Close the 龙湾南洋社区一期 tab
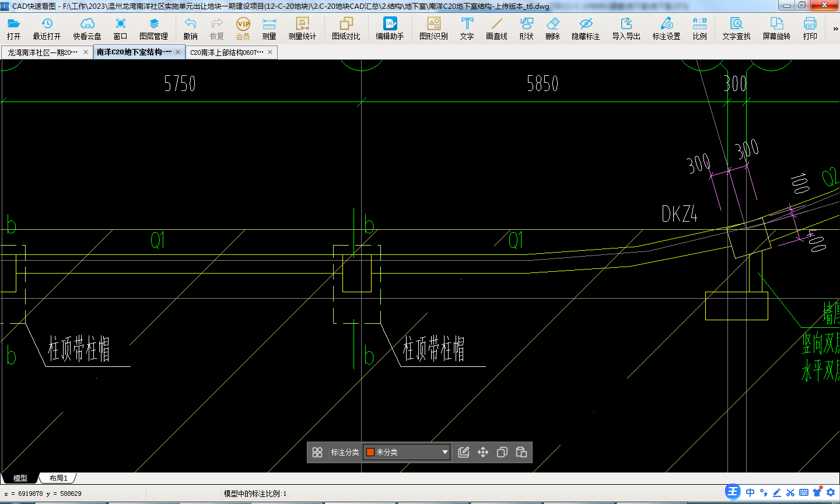Image resolution: width=840 pixels, height=504 pixels. coord(86,52)
